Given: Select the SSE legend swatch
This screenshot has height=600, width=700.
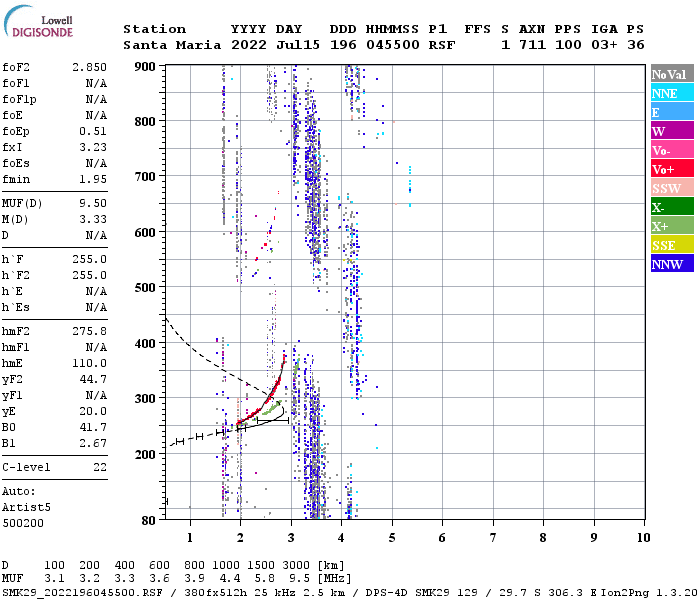Looking at the screenshot, I should point(672,245).
